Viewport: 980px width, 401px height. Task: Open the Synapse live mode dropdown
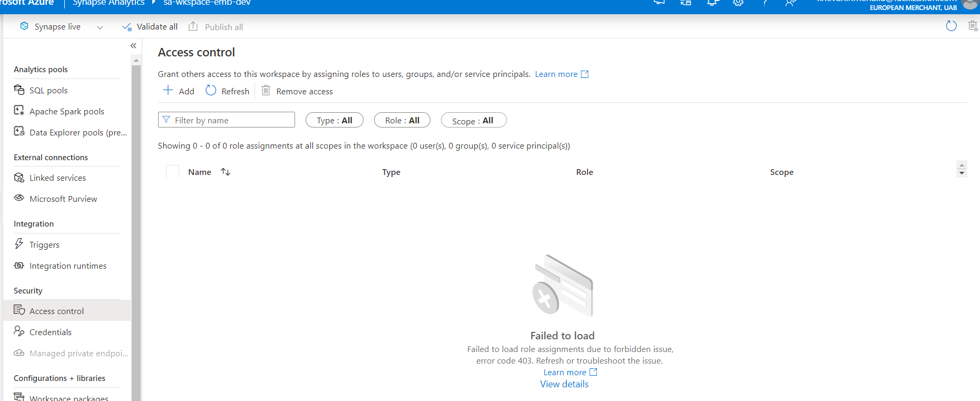100,27
